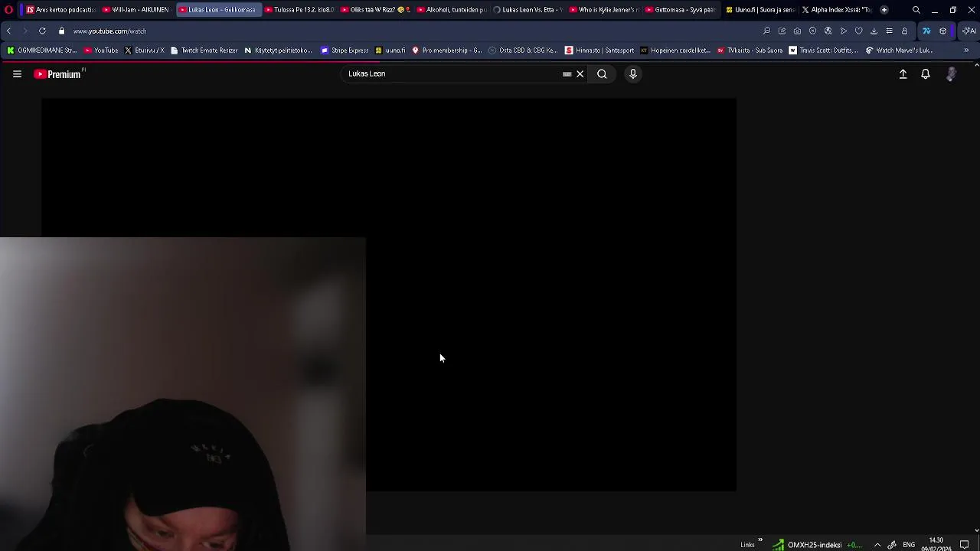Click the site security padlock icon
The height and width of the screenshot is (551, 980).
click(61, 31)
